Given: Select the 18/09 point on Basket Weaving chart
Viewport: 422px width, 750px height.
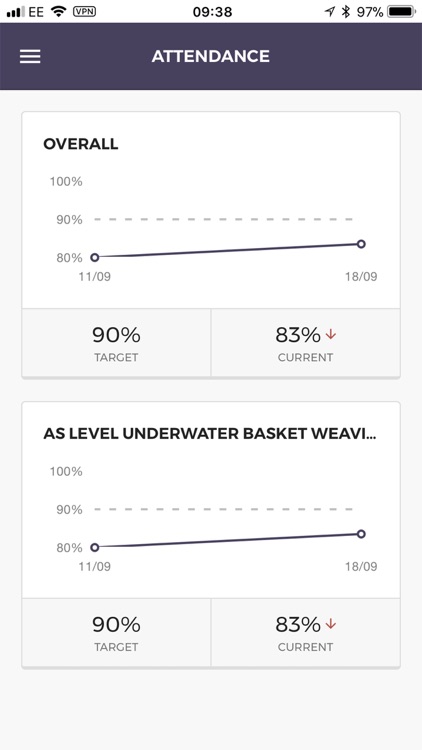Looking at the screenshot, I should click(361, 534).
